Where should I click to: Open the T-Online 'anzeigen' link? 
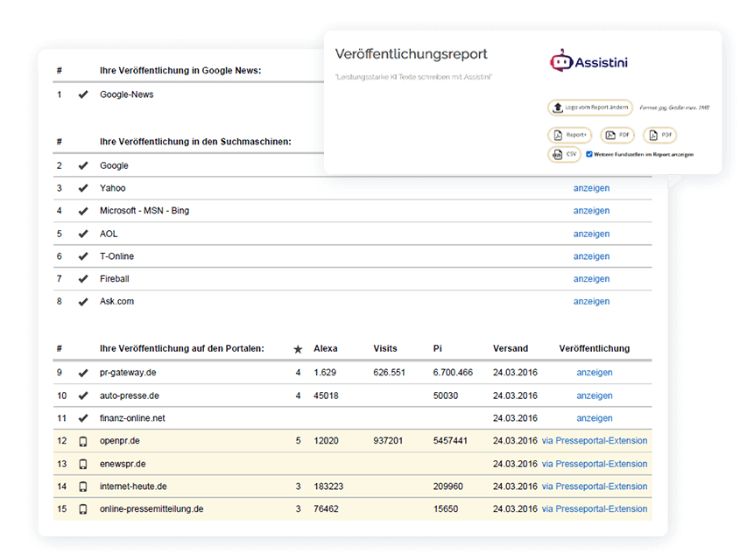tap(591, 256)
